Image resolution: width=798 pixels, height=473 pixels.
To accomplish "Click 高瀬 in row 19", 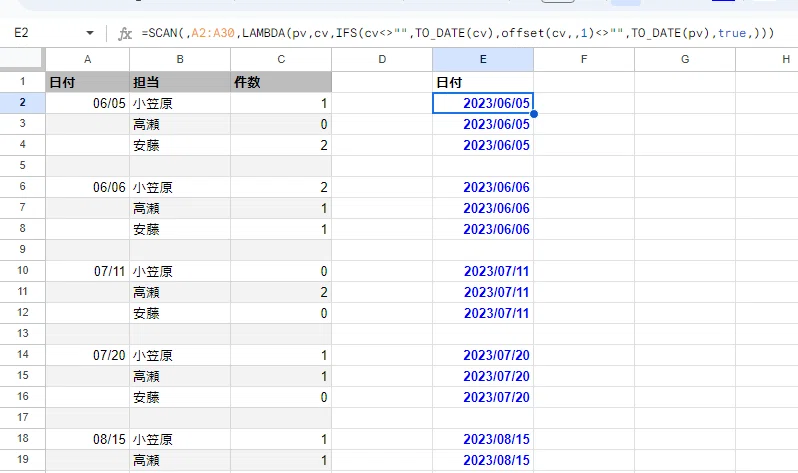I will [146, 461].
